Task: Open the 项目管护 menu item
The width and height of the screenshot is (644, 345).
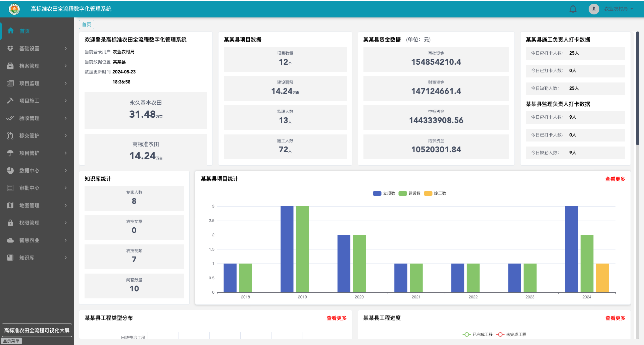Action: click(37, 153)
